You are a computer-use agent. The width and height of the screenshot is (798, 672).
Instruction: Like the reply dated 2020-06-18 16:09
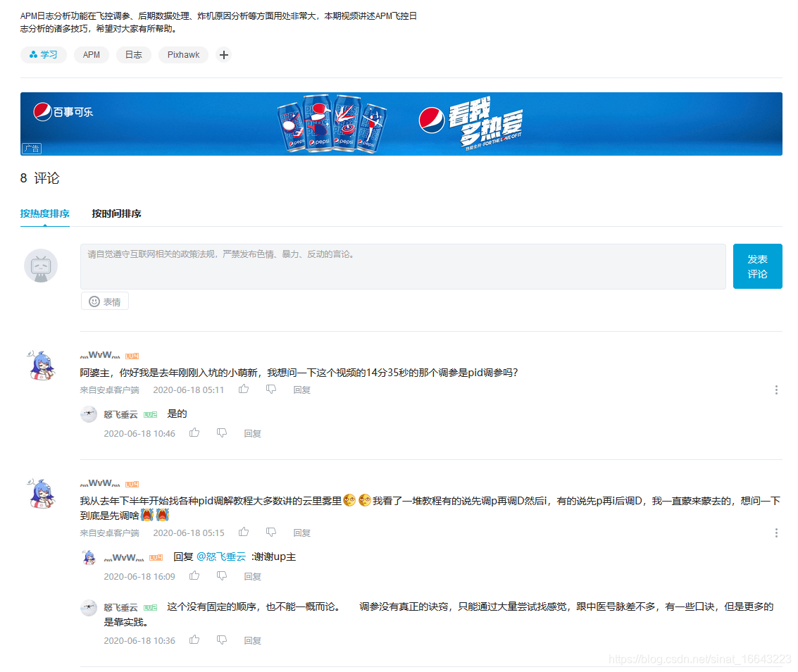pyautogui.click(x=194, y=576)
